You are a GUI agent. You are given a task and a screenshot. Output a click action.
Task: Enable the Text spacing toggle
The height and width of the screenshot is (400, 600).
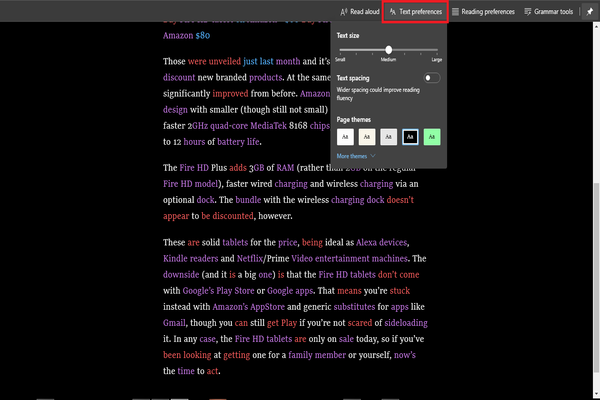[x=432, y=78]
